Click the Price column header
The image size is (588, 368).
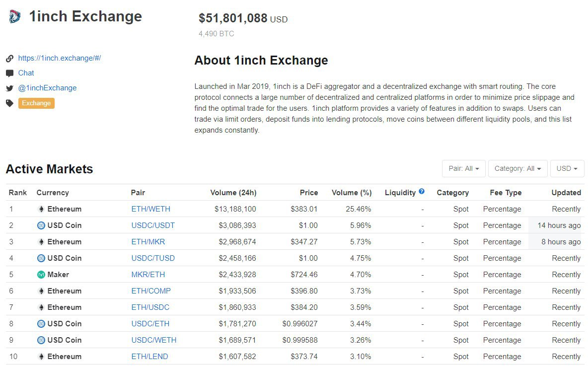309,192
